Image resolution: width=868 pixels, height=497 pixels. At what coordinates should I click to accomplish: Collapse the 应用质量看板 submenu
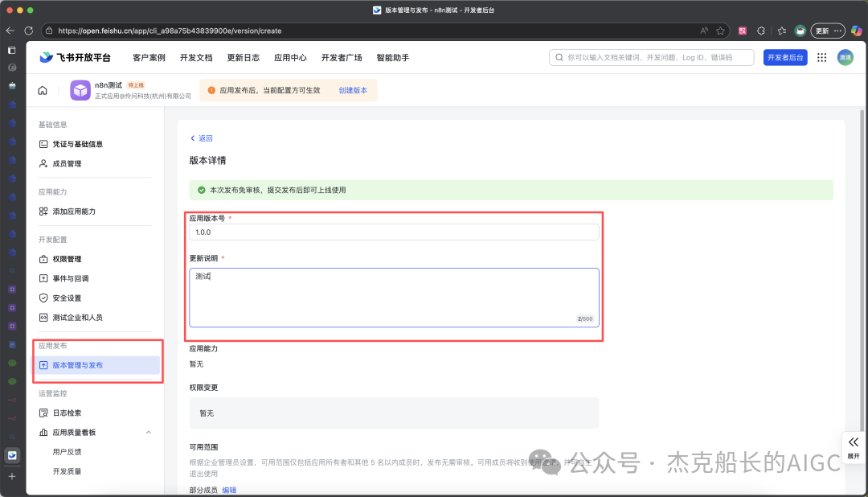[149, 432]
